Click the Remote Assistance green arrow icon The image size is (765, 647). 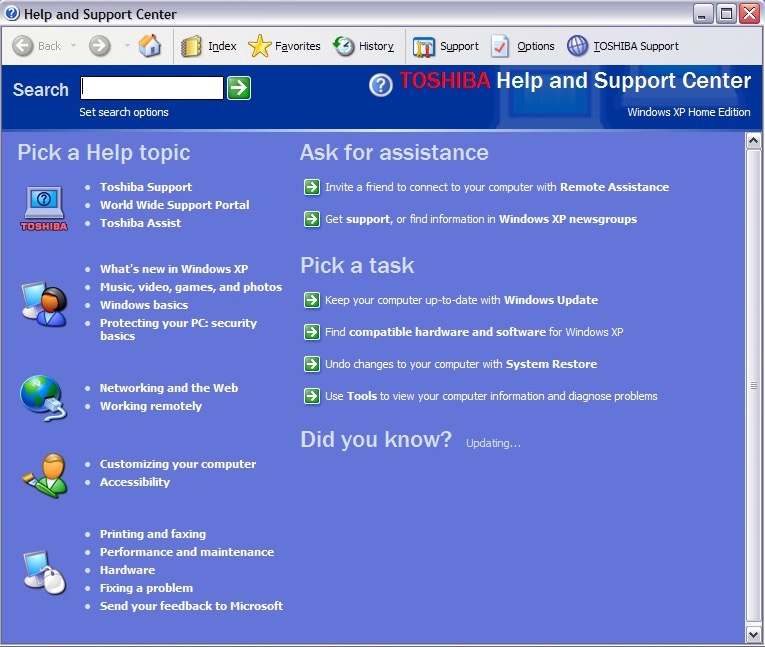click(x=312, y=187)
